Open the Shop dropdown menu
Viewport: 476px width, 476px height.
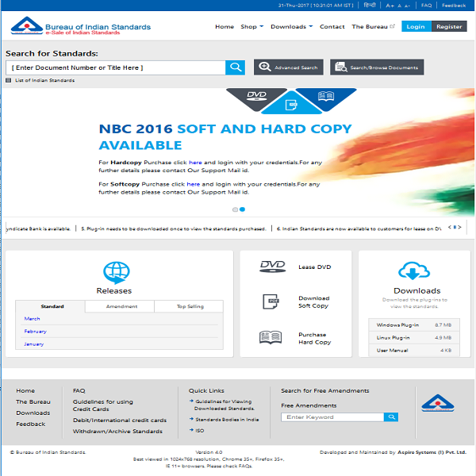click(x=252, y=27)
